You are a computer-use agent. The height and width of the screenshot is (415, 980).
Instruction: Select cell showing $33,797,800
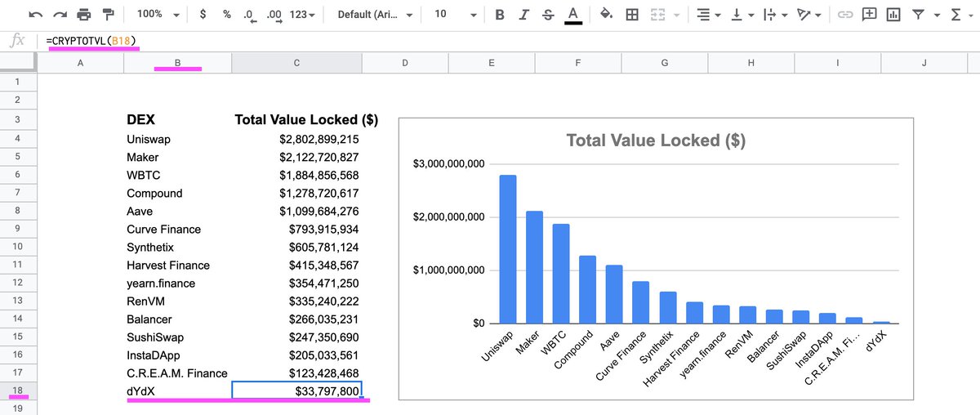(296, 390)
